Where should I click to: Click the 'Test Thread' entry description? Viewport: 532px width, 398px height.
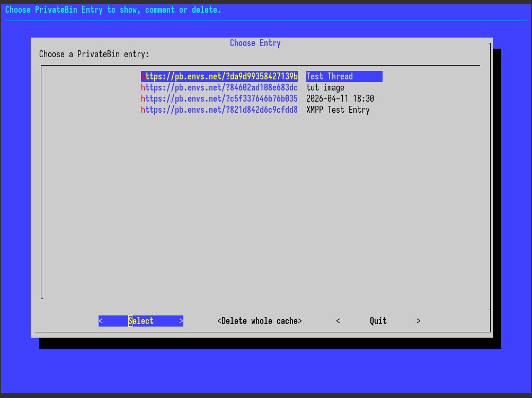click(x=344, y=76)
